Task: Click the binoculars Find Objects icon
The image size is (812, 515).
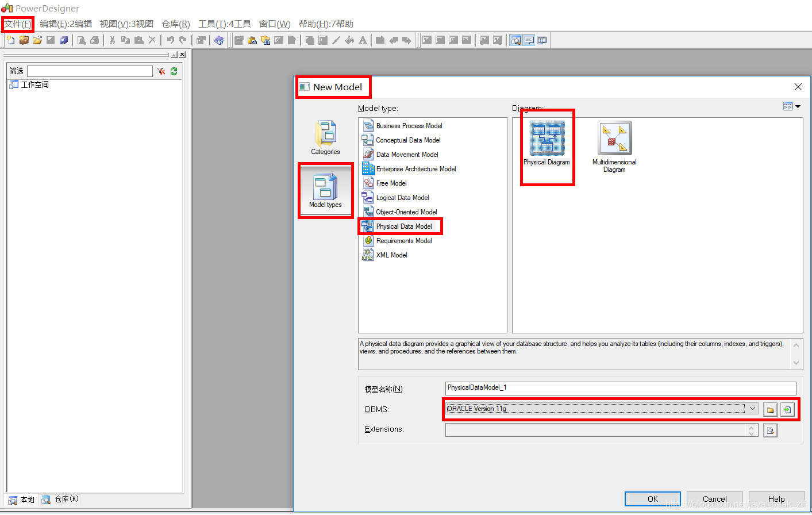Action: (265, 40)
